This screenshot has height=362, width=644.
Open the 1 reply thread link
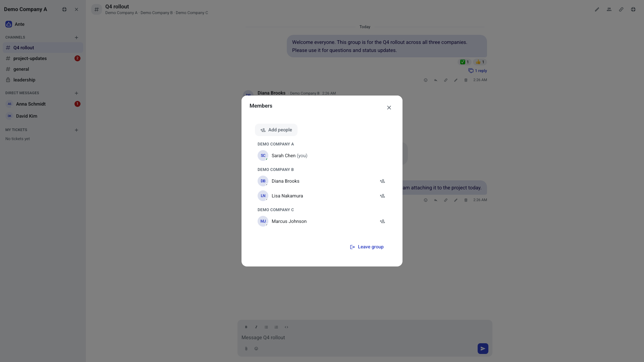click(x=478, y=71)
